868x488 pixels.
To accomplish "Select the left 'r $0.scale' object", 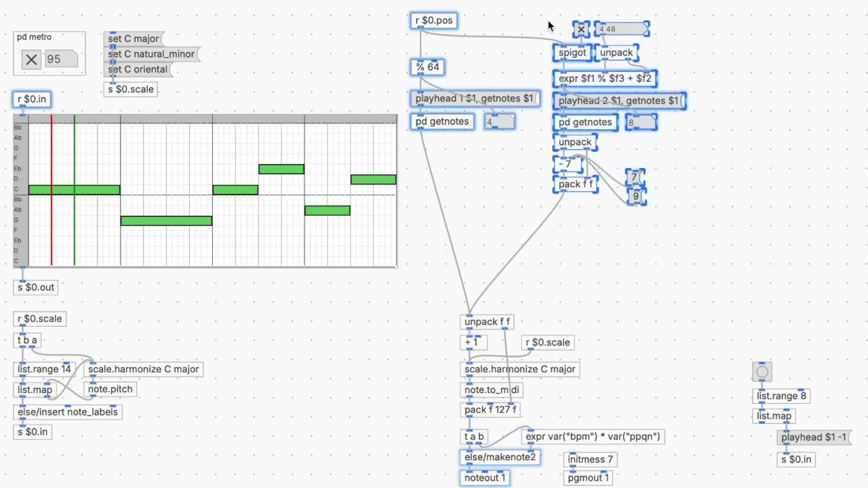I will pyautogui.click(x=39, y=319).
